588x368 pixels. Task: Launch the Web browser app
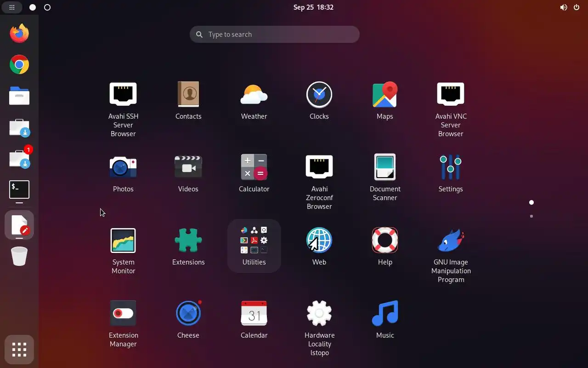click(x=319, y=246)
